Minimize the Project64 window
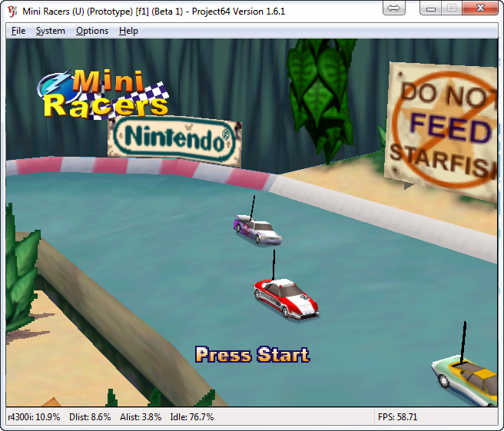Image resolution: width=504 pixels, height=431 pixels. [431, 8]
